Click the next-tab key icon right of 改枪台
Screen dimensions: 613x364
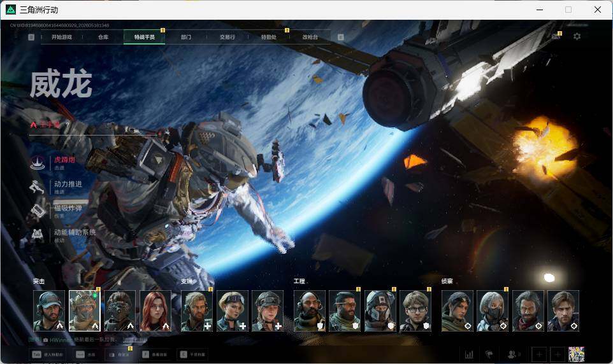tap(341, 37)
